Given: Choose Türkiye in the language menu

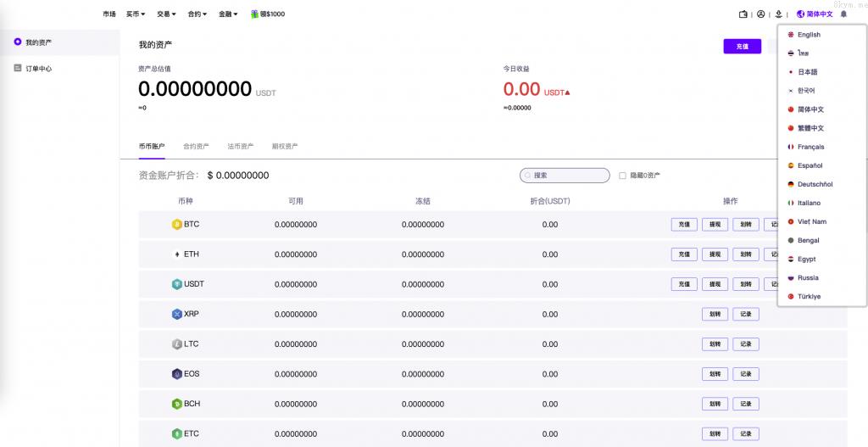Looking at the screenshot, I should [x=809, y=297].
